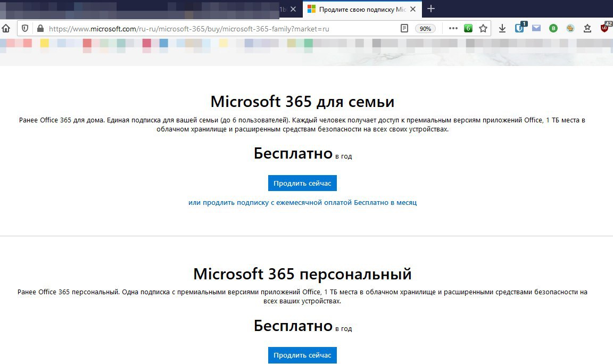Screen dimensions: 613x364
Task: Go to the Firefox home page icon
Action: point(6,29)
